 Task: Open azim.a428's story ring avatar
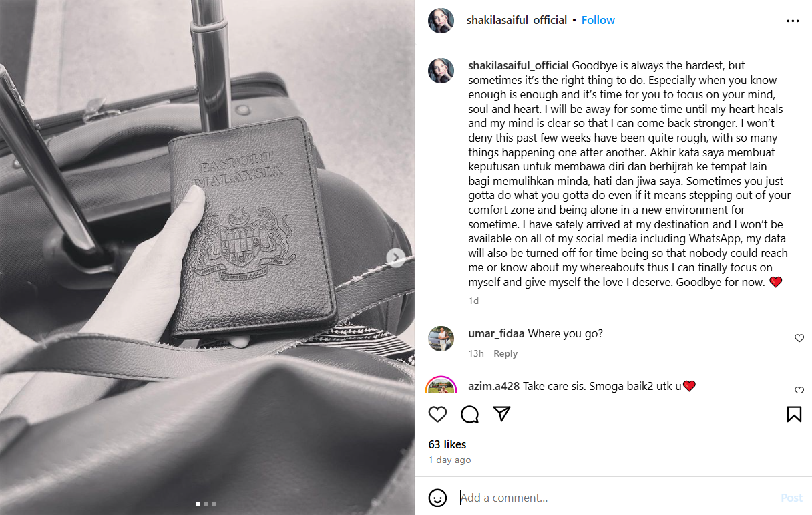point(441,385)
